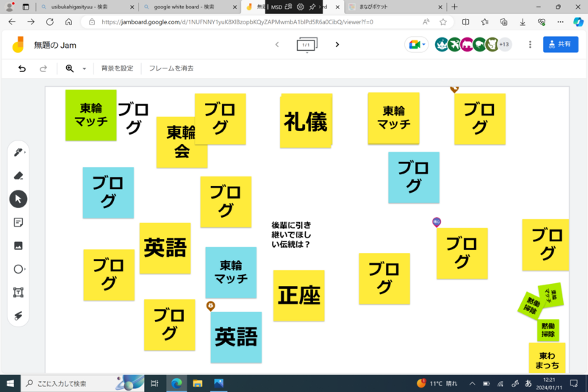Go to the next frame arrow
Viewport: 588px width, 392px height.
[x=337, y=45]
